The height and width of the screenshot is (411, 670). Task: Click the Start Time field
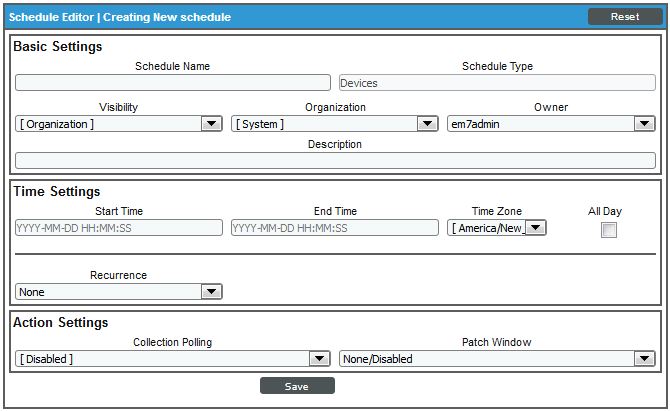click(119, 228)
